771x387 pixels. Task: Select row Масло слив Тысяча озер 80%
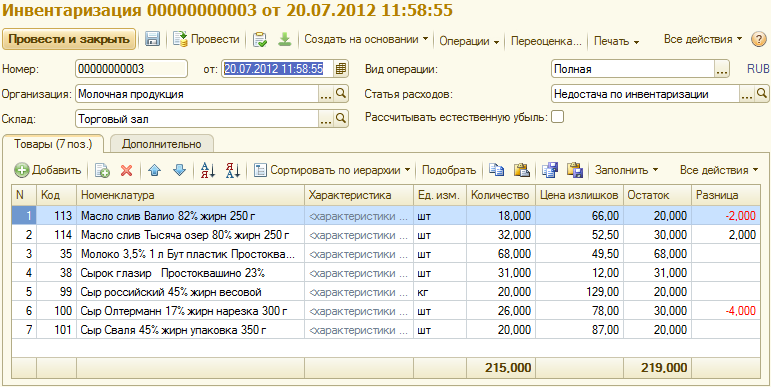(x=386, y=235)
